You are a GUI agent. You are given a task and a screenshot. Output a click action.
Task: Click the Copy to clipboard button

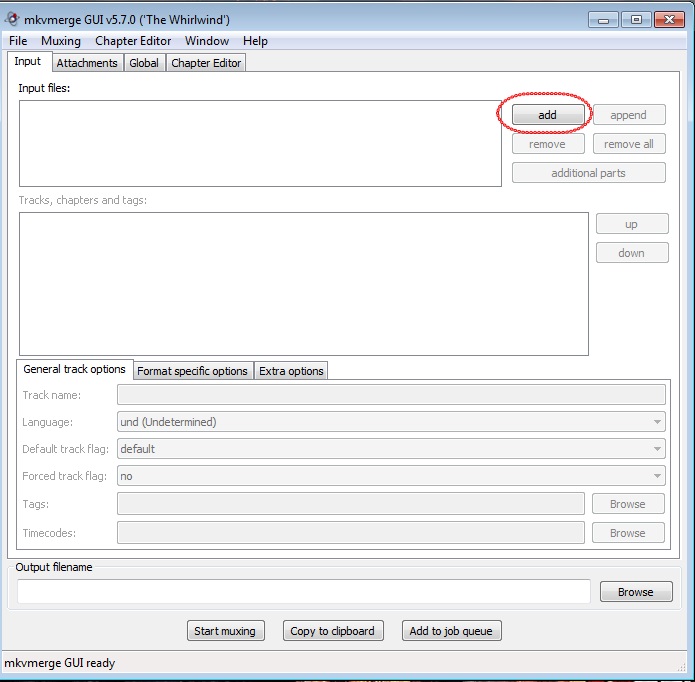coord(333,631)
